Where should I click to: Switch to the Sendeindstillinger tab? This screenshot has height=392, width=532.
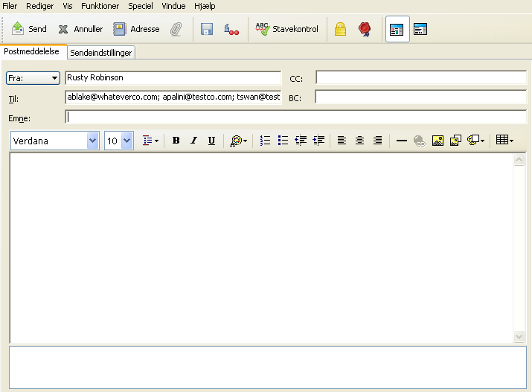(101, 53)
